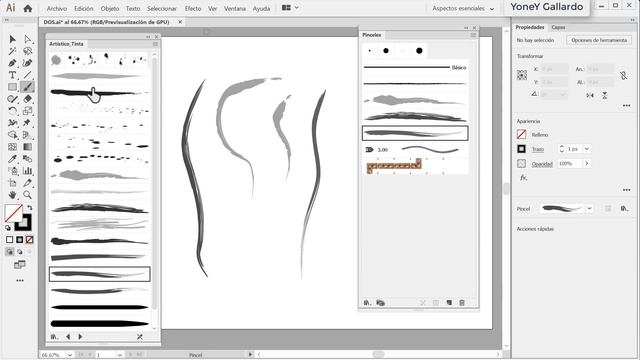Swap fill and stroke arrows
Image resolution: width=640 pixels, height=360 pixels.
coord(29,208)
